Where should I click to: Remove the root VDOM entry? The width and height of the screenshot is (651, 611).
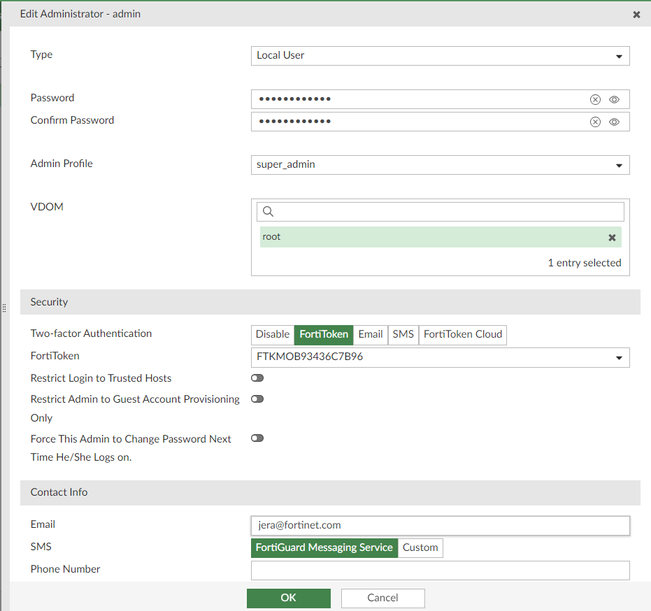coord(612,237)
